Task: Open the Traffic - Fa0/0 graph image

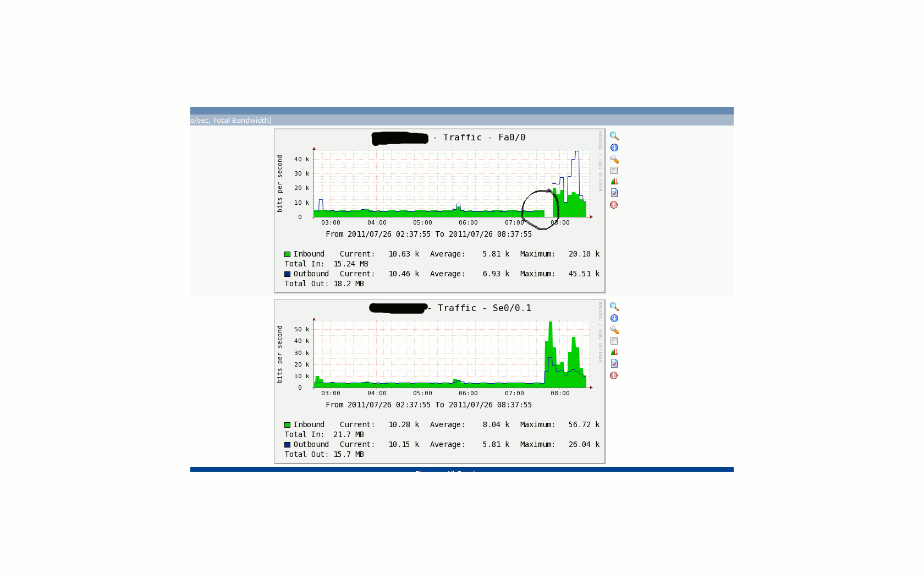Action: (440, 211)
